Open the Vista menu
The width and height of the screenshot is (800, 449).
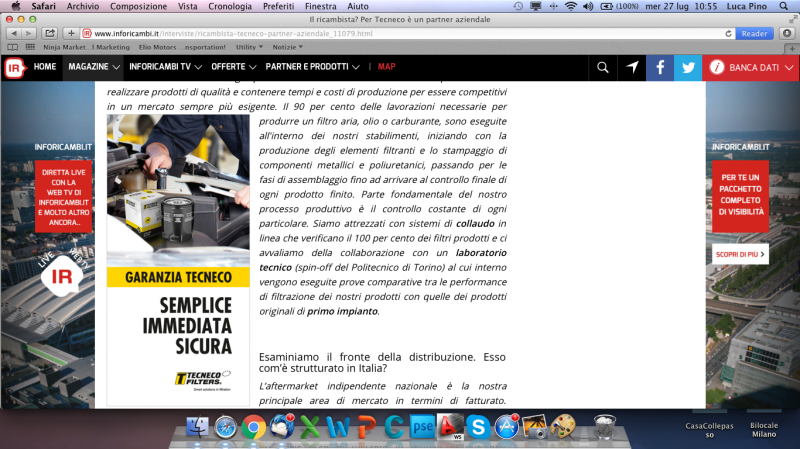coord(187,6)
